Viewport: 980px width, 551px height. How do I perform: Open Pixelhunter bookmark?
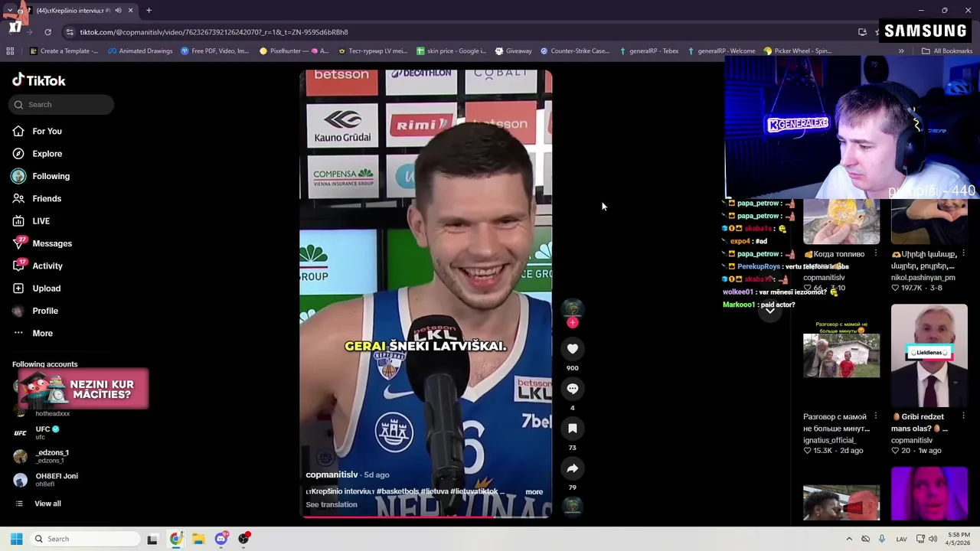(294, 51)
